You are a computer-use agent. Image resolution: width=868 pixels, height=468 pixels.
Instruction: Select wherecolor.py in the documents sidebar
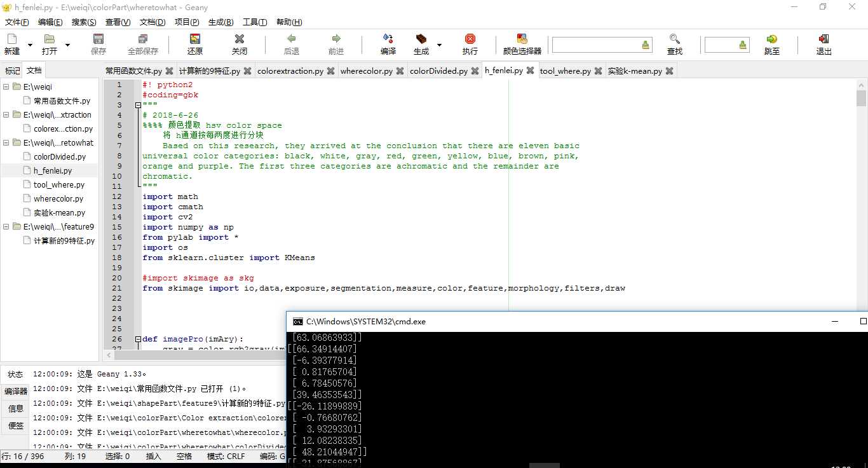coord(58,199)
